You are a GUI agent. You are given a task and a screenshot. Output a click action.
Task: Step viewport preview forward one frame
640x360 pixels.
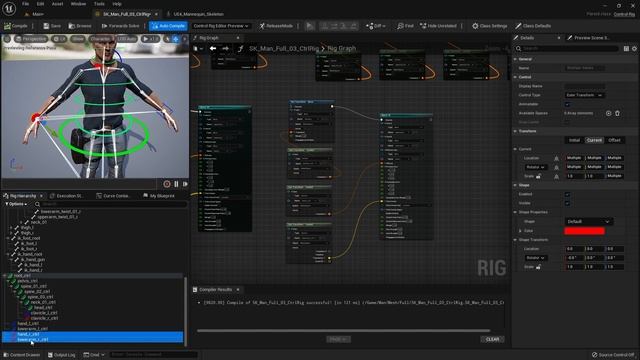(185, 184)
